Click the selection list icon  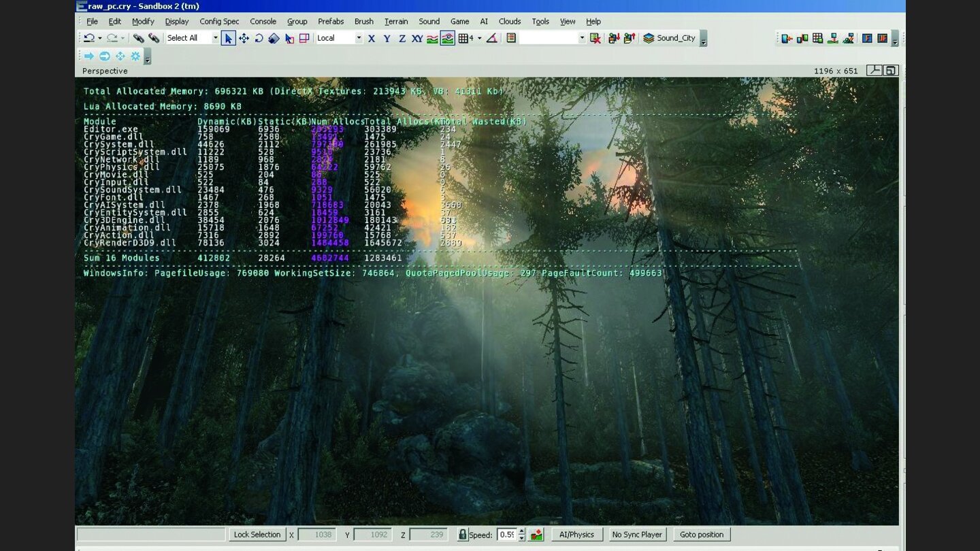pyautogui.click(x=511, y=38)
